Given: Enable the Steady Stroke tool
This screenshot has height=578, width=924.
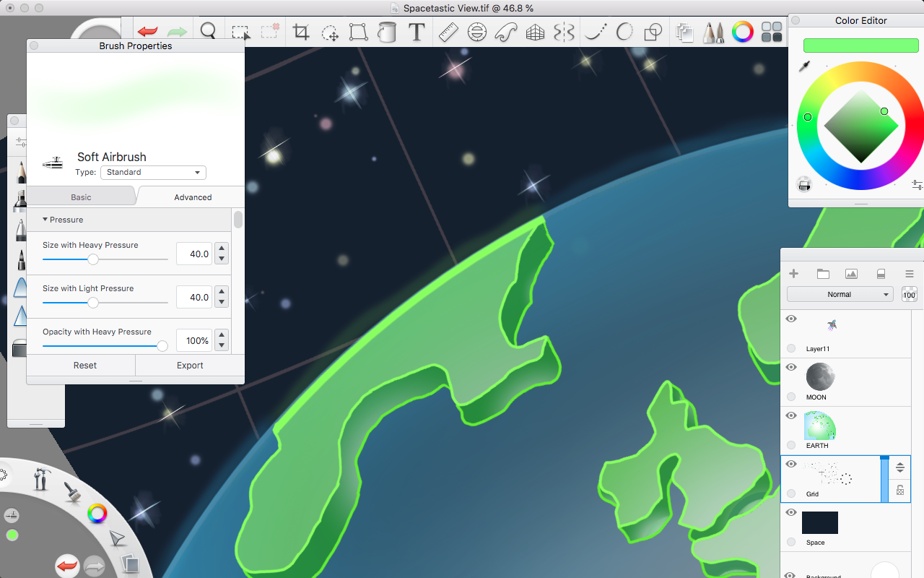Looking at the screenshot, I should pyautogui.click(x=596, y=32).
